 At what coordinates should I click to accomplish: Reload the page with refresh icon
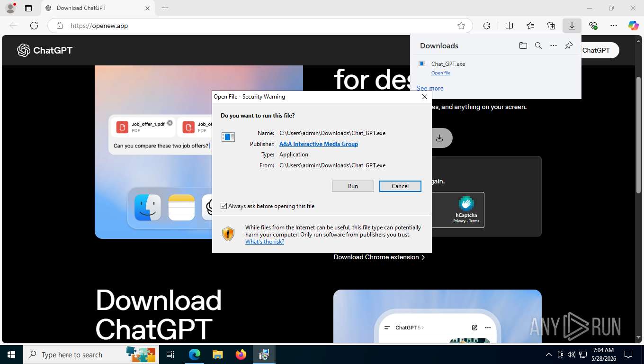tap(34, 26)
